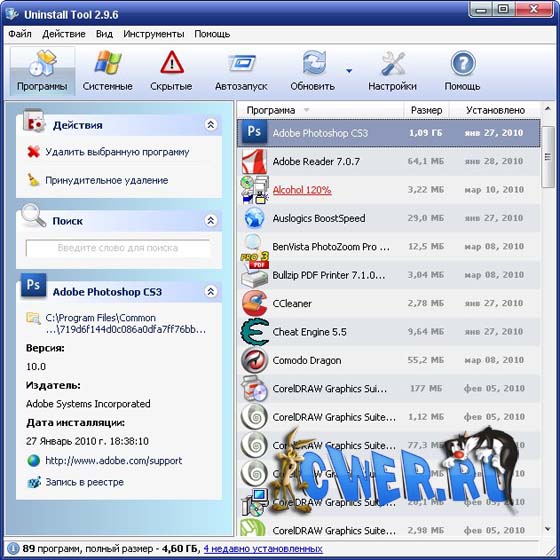
Task: Open the Помощь menu in menu bar
Action: 212,34
